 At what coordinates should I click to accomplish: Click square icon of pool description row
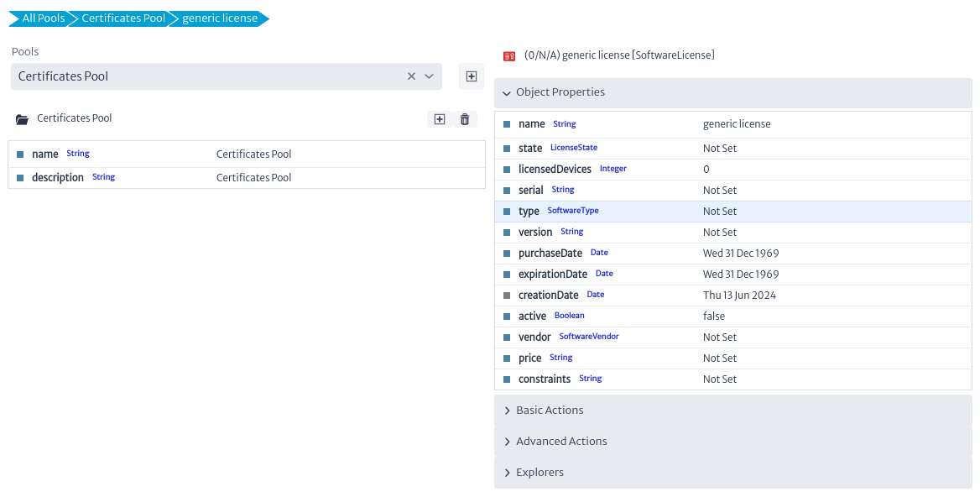(20, 177)
